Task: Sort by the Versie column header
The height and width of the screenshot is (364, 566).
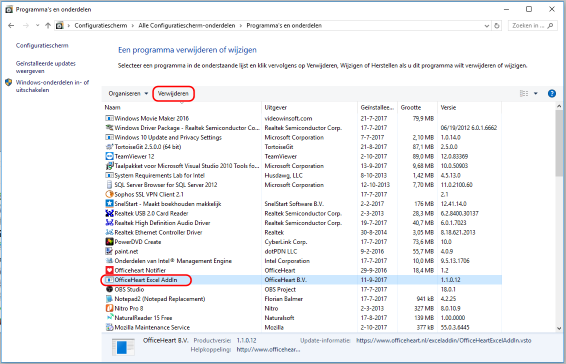Action: [x=469, y=108]
